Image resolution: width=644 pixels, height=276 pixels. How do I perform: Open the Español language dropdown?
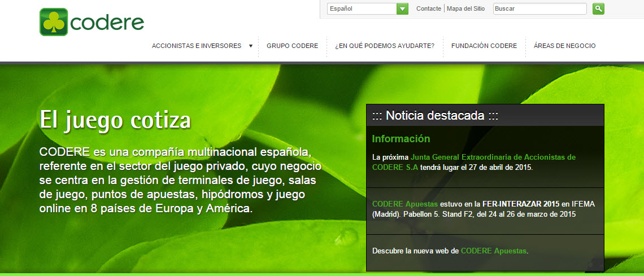[x=368, y=8]
